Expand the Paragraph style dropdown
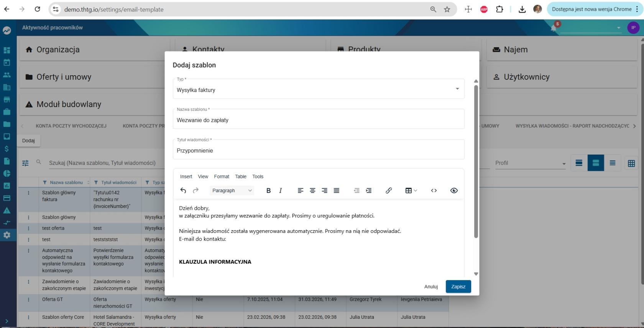The image size is (644, 328). (232, 191)
